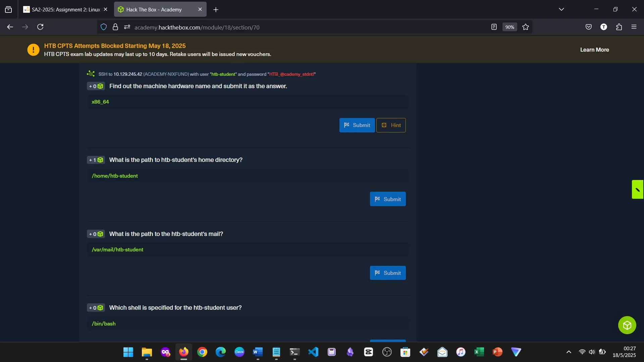This screenshot has width=644, height=362.
Task: Open the list all tabs chevron
Action: click(561, 9)
